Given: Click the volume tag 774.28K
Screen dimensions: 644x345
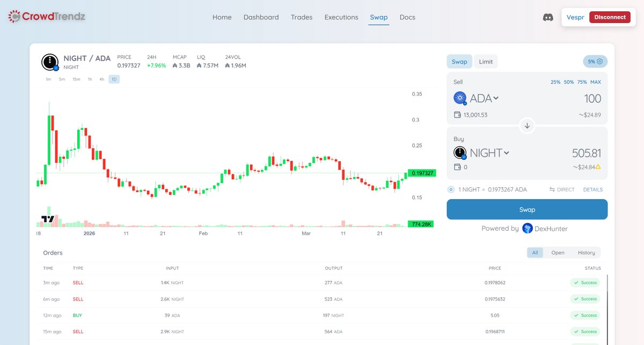Looking at the screenshot, I should (x=421, y=224).
